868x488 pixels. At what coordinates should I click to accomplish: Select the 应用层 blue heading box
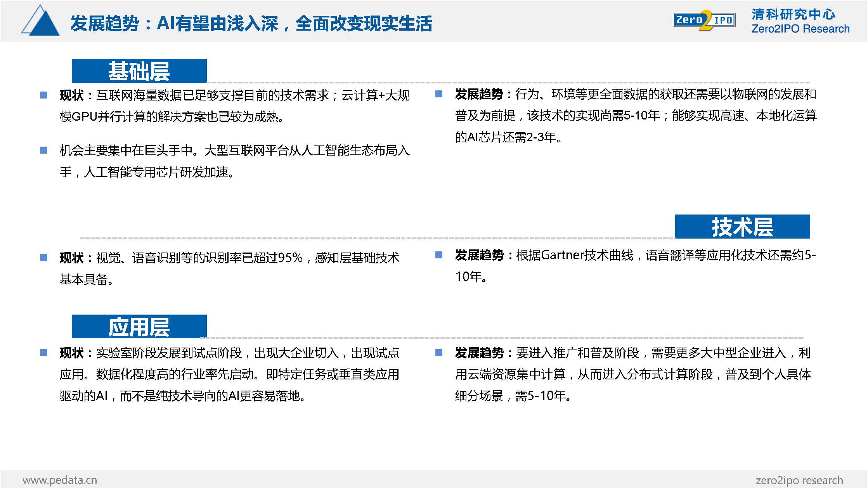(x=139, y=327)
